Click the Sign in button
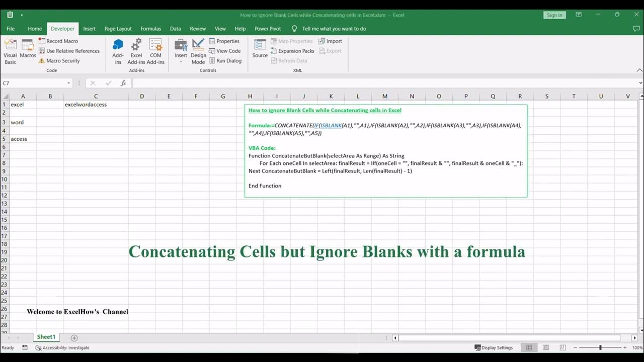The height and width of the screenshot is (362, 644). pos(554,15)
